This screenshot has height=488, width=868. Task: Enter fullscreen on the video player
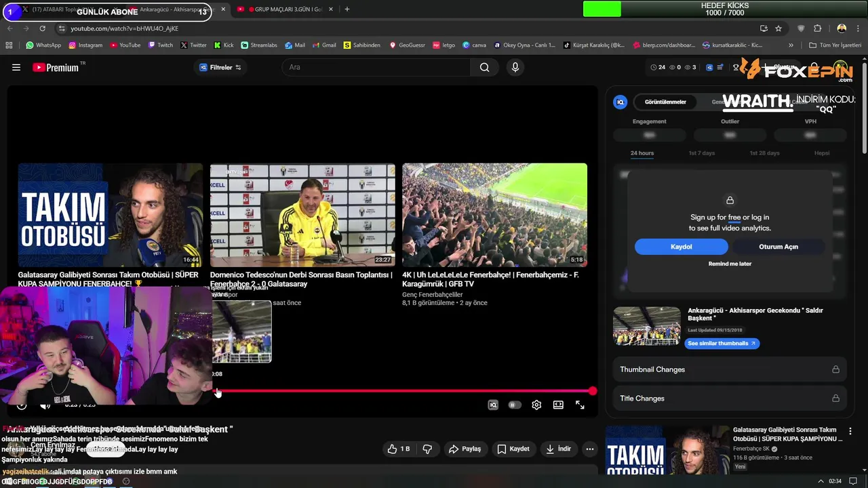[580, 405]
